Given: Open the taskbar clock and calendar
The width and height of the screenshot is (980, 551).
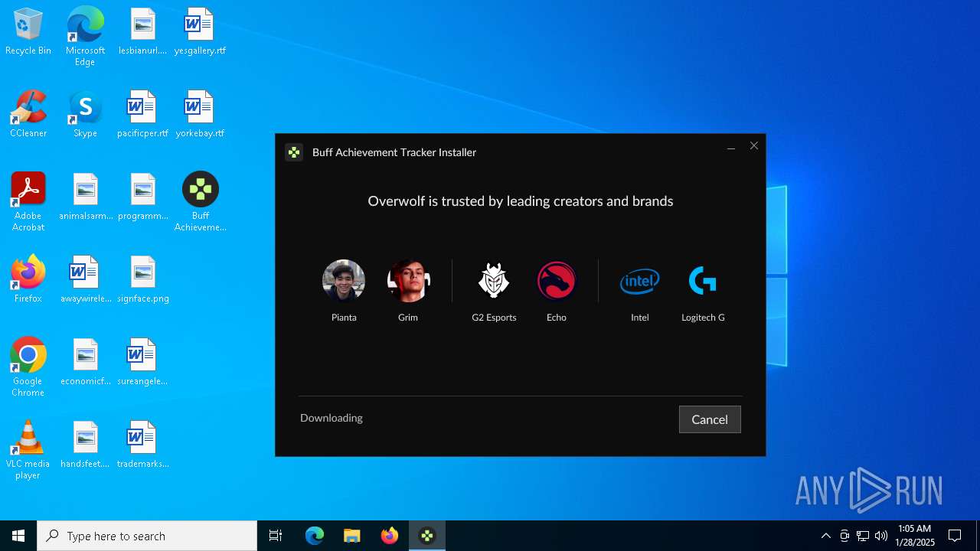Looking at the screenshot, I should 914,536.
